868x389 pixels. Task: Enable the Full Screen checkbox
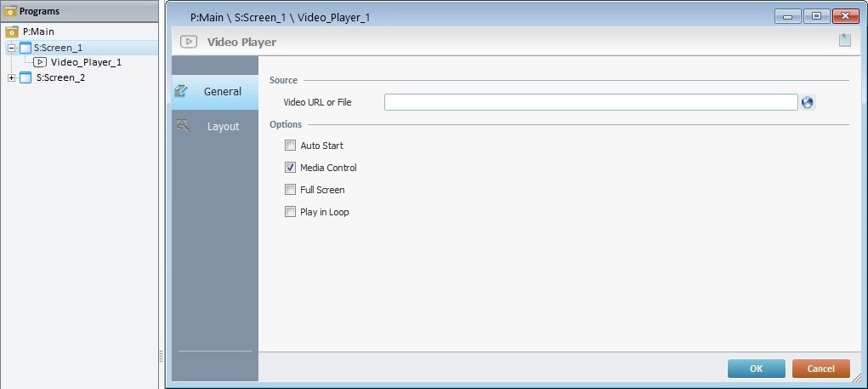(291, 190)
